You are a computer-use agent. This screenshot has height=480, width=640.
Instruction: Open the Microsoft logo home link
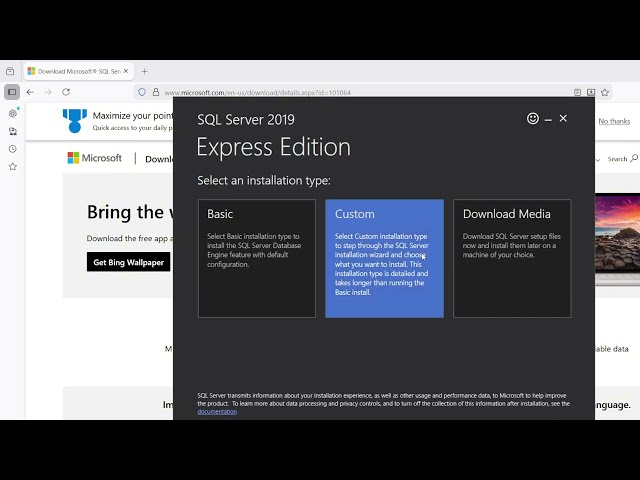(94, 158)
